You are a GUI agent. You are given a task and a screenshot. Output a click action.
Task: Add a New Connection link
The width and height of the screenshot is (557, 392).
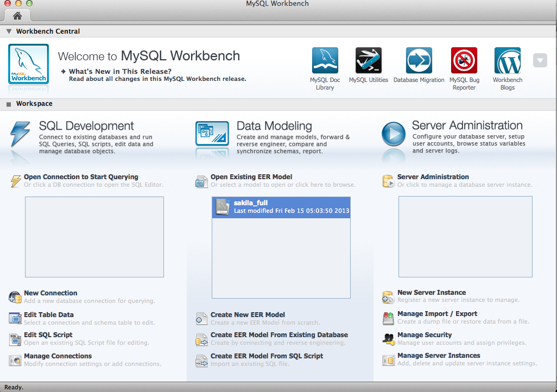[50, 293]
